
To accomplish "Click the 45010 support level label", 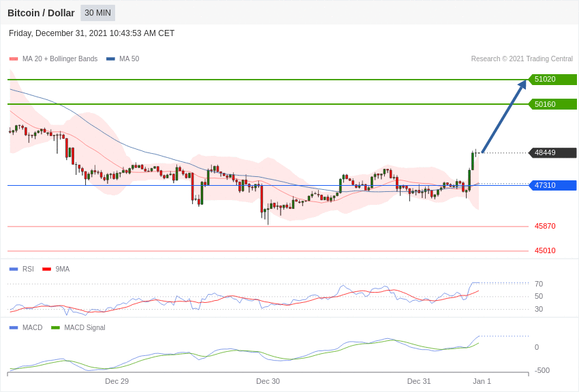I will click(x=545, y=250).
